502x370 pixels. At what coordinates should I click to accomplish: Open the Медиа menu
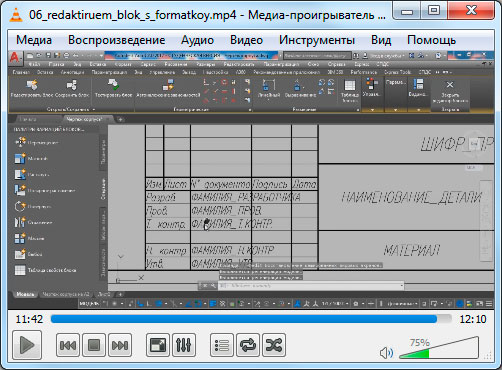point(34,40)
